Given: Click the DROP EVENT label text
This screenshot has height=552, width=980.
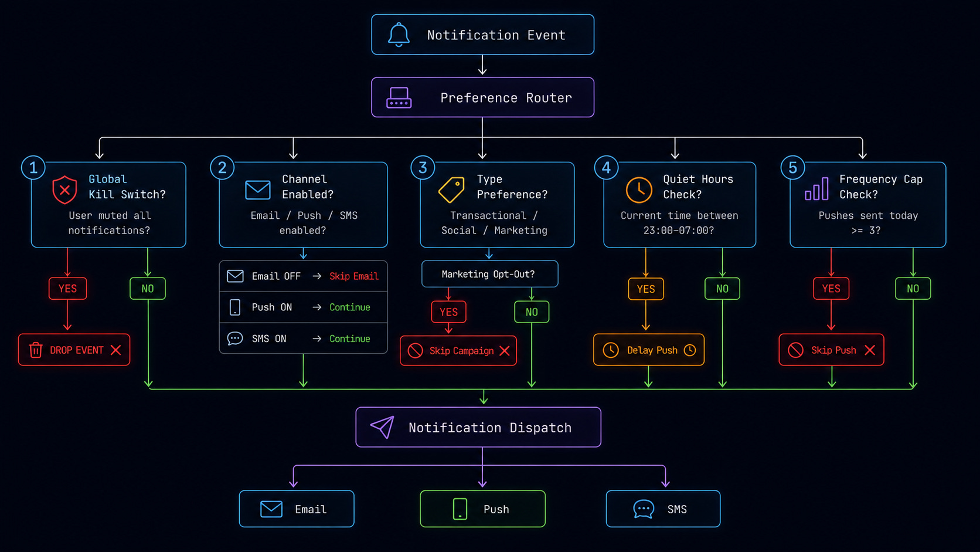Looking at the screenshot, I should point(77,350).
